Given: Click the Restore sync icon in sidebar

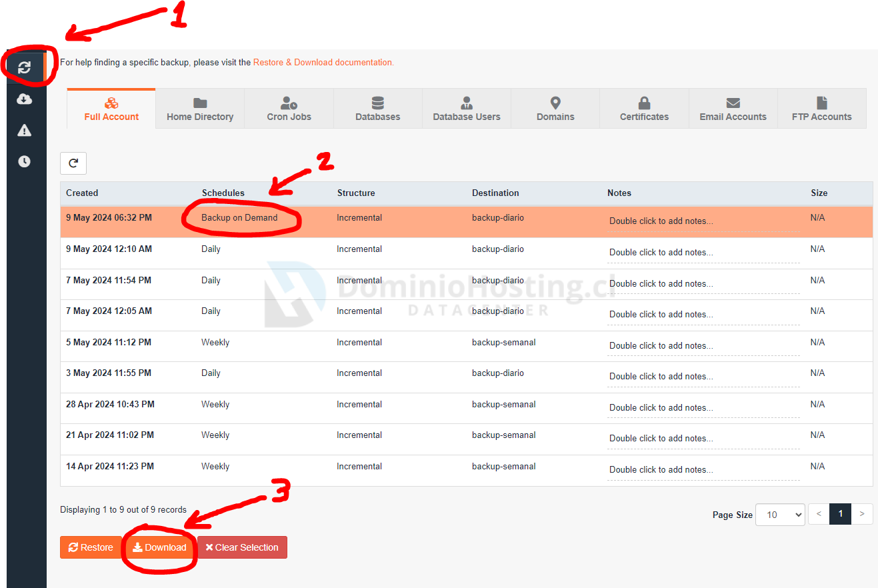Looking at the screenshot, I should click(25, 67).
